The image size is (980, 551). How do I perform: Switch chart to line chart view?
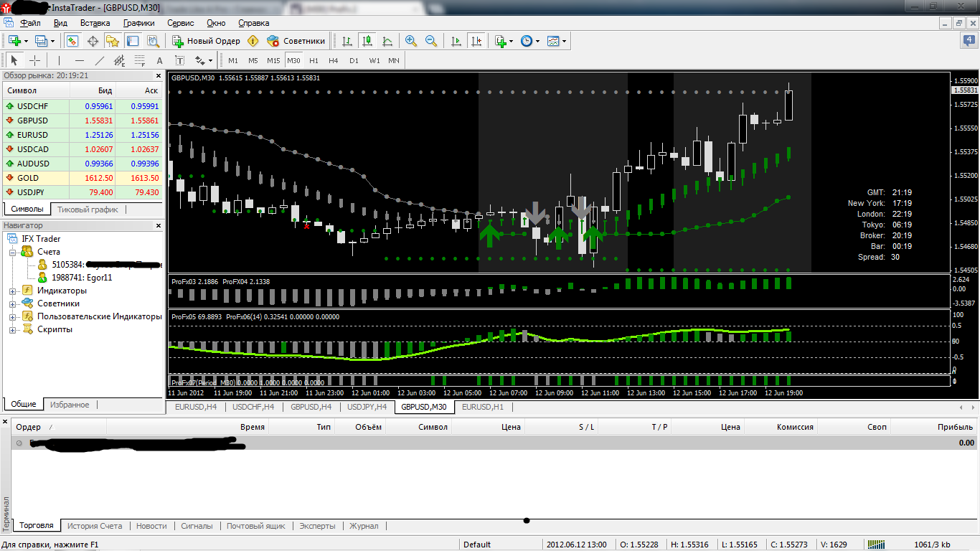click(387, 41)
